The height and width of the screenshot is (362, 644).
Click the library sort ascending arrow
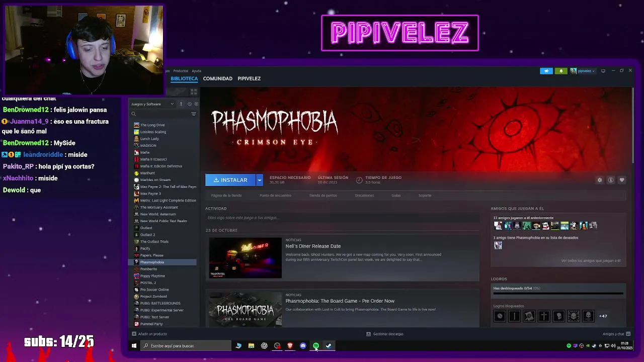(181, 104)
